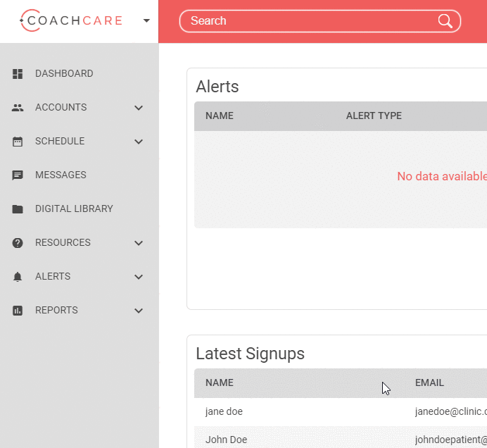Image resolution: width=487 pixels, height=448 pixels.
Task: Click the Reports bar chart icon
Action: click(x=18, y=311)
